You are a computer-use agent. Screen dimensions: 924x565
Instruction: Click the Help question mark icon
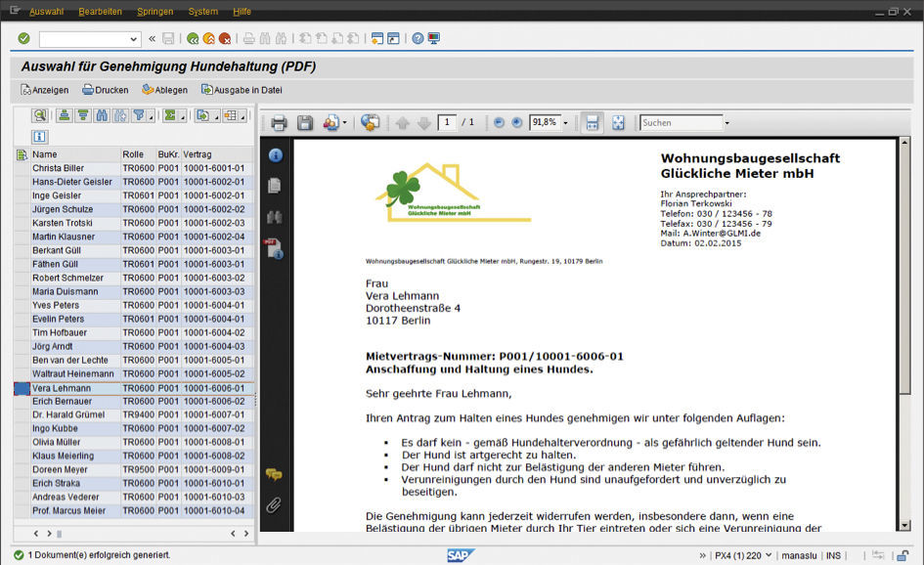pyautogui.click(x=418, y=39)
